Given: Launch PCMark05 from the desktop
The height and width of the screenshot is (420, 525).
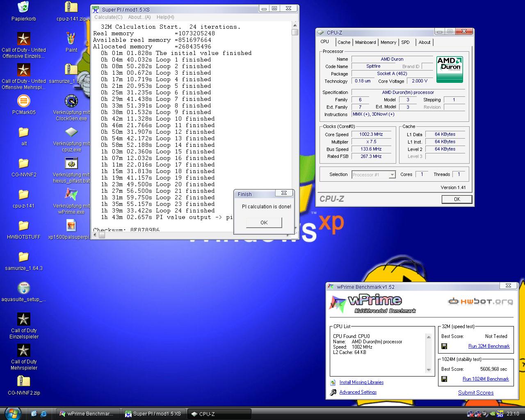Looking at the screenshot, I should point(24,101).
